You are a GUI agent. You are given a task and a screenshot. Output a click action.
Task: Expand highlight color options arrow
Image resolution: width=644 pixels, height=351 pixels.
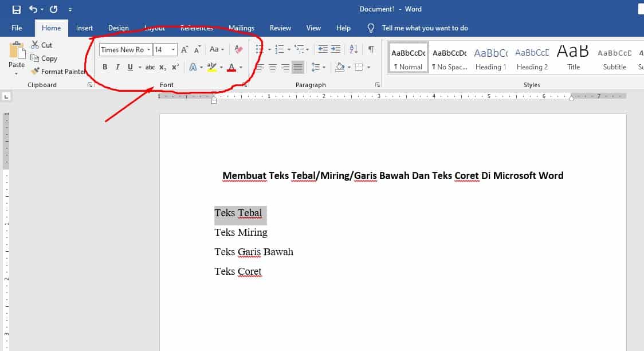(x=221, y=68)
